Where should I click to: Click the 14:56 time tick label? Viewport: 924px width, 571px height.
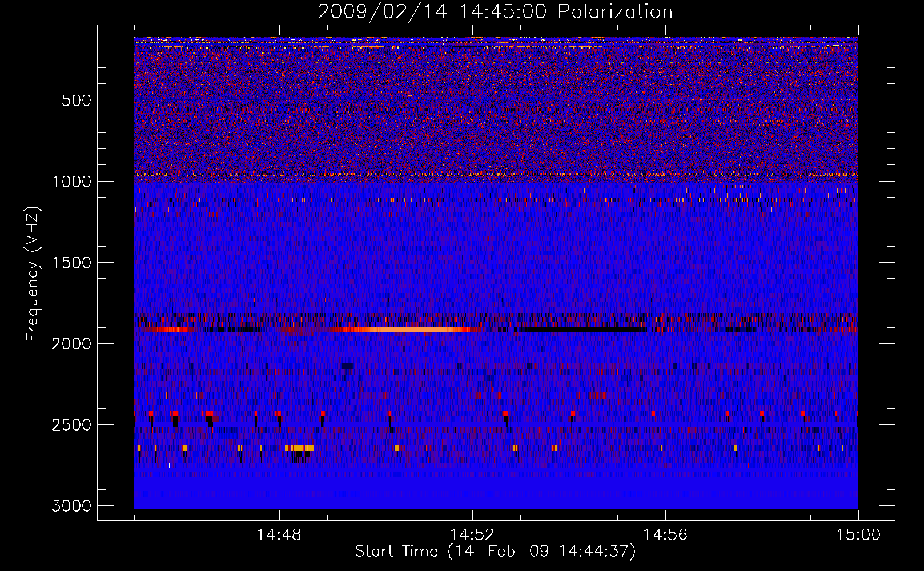tap(665, 535)
